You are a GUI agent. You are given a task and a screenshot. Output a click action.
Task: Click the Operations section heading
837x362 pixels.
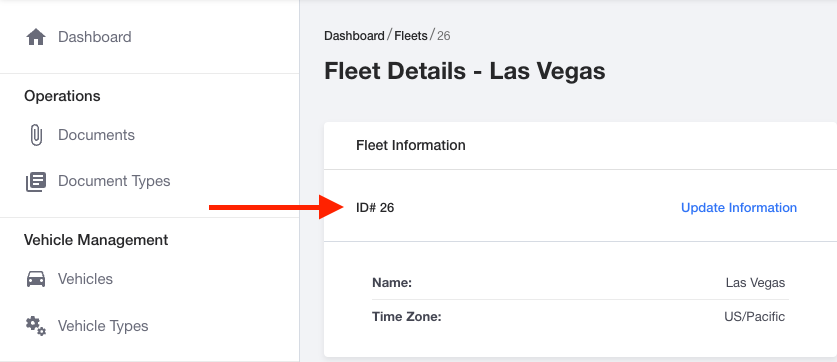62,96
